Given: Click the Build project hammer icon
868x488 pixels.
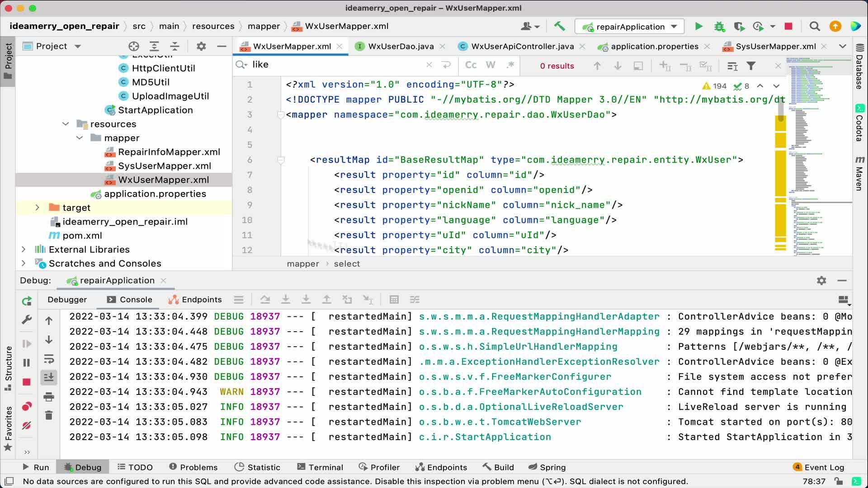Looking at the screenshot, I should [559, 27].
